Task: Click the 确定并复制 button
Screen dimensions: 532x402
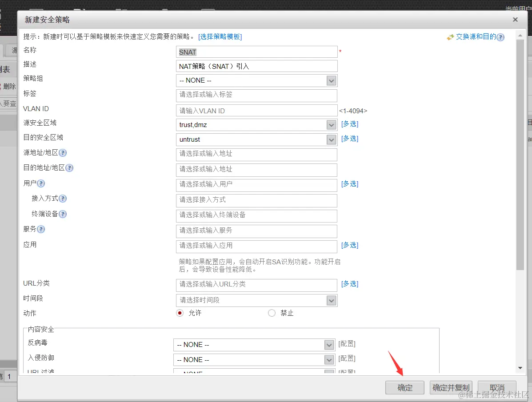Action: click(451, 388)
